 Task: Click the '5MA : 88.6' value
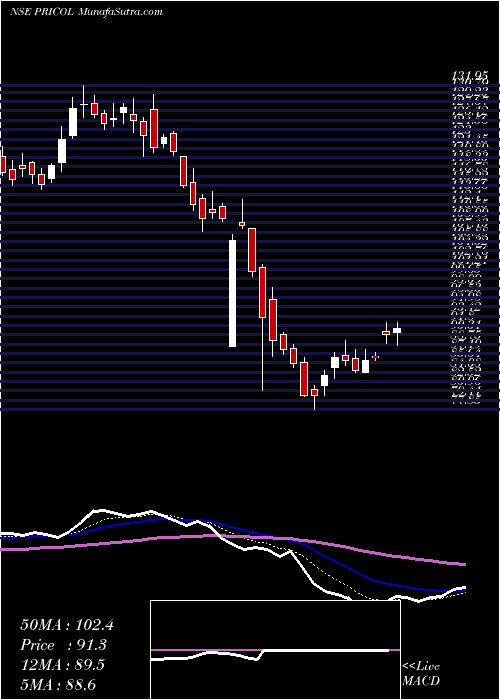(x=58, y=684)
